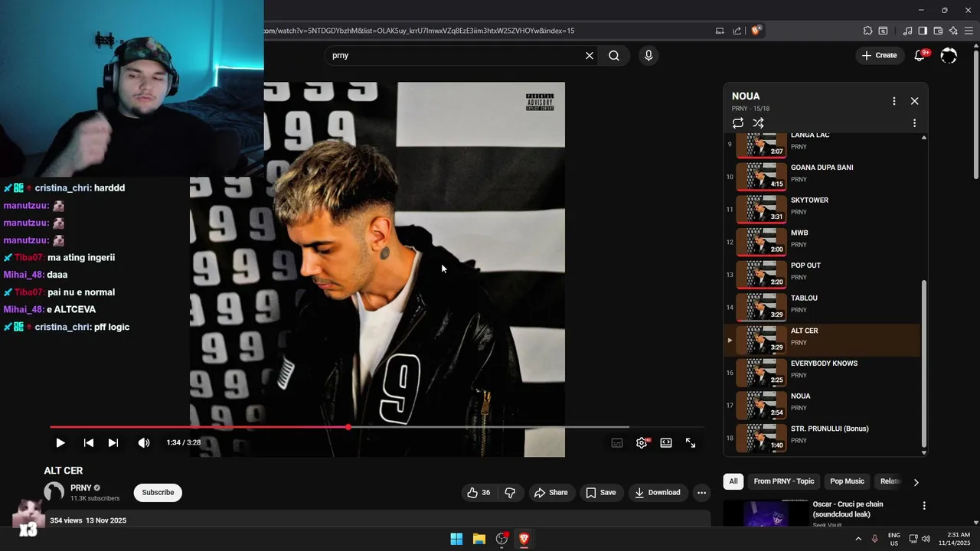
Task: Open the Create menu
Action: point(879,55)
